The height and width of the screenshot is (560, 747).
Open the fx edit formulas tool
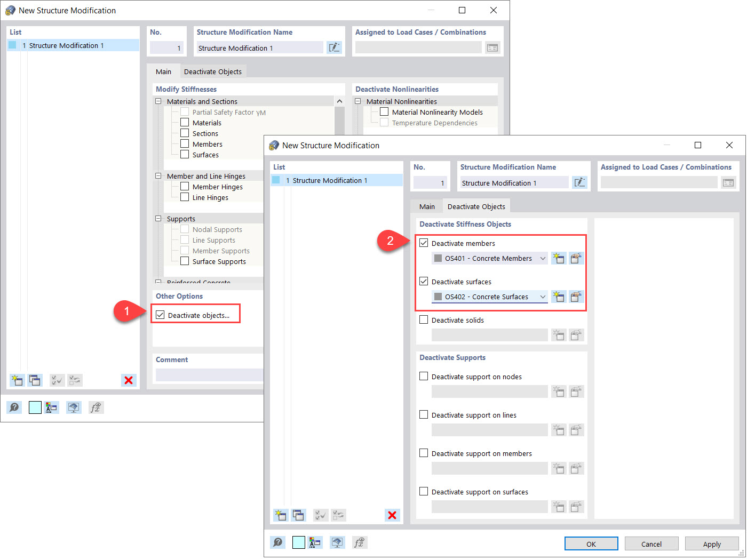[360, 542]
